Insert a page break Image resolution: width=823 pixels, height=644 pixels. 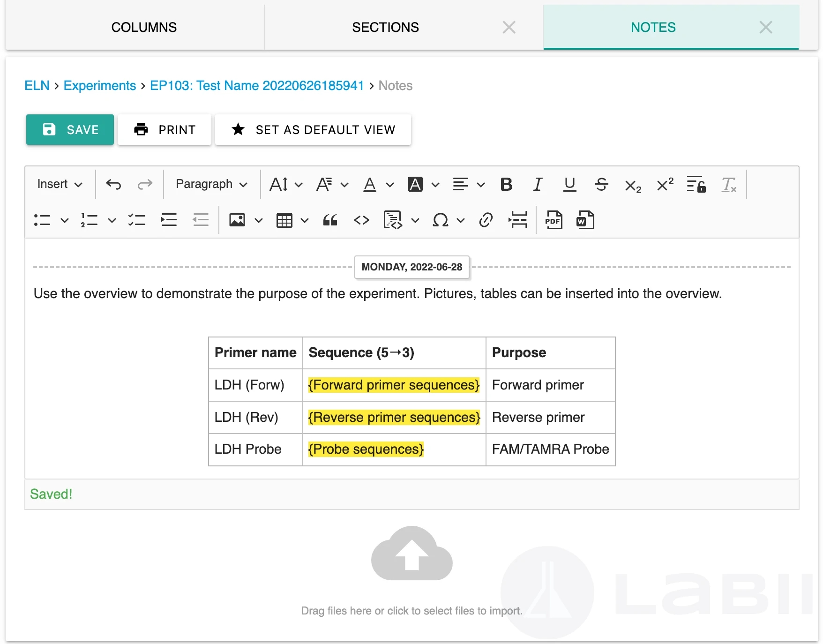[518, 220]
